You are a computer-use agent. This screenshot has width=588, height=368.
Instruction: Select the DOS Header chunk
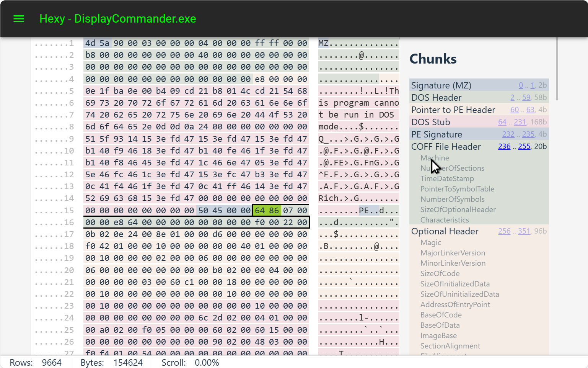coord(479,97)
